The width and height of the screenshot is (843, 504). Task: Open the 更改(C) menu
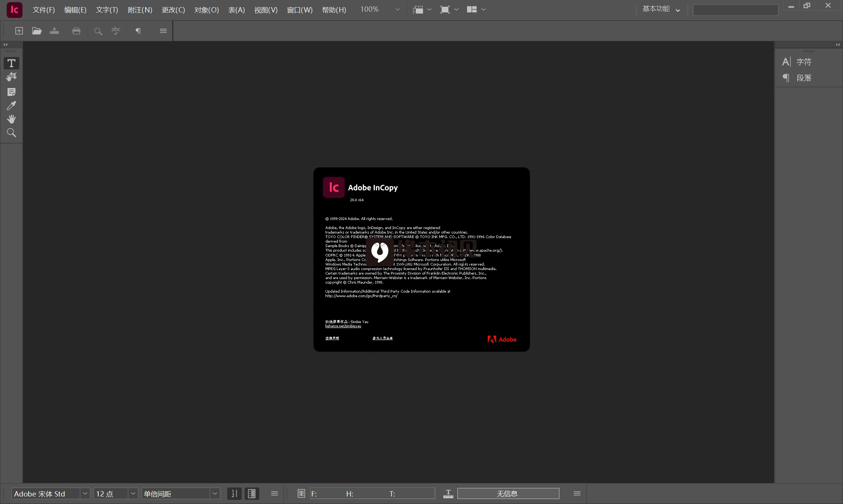[x=173, y=10]
